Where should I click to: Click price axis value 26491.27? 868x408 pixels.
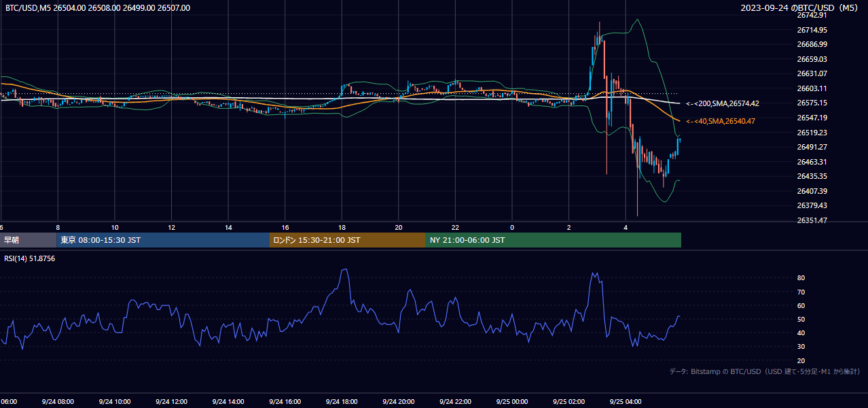tap(812, 147)
